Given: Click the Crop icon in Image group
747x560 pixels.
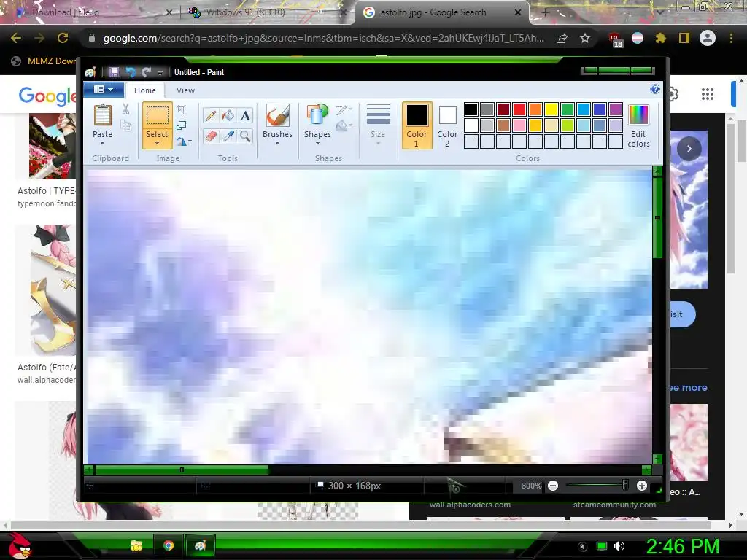Looking at the screenshot, I should click(181, 109).
